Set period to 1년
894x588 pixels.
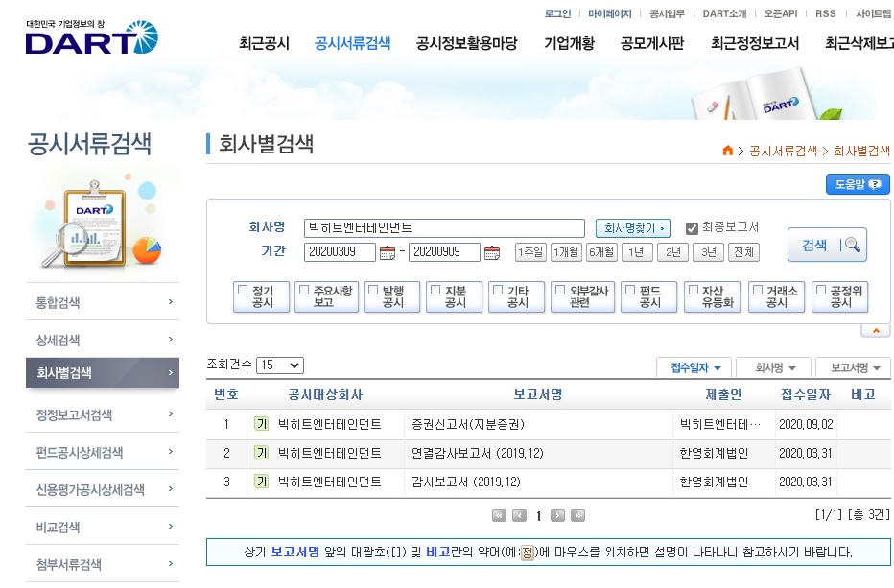click(x=637, y=252)
